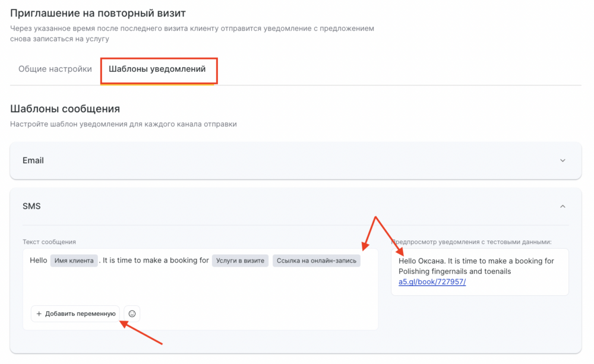594x364 pixels.
Task: Click the Текст сообщения field label
Action: (x=49, y=242)
